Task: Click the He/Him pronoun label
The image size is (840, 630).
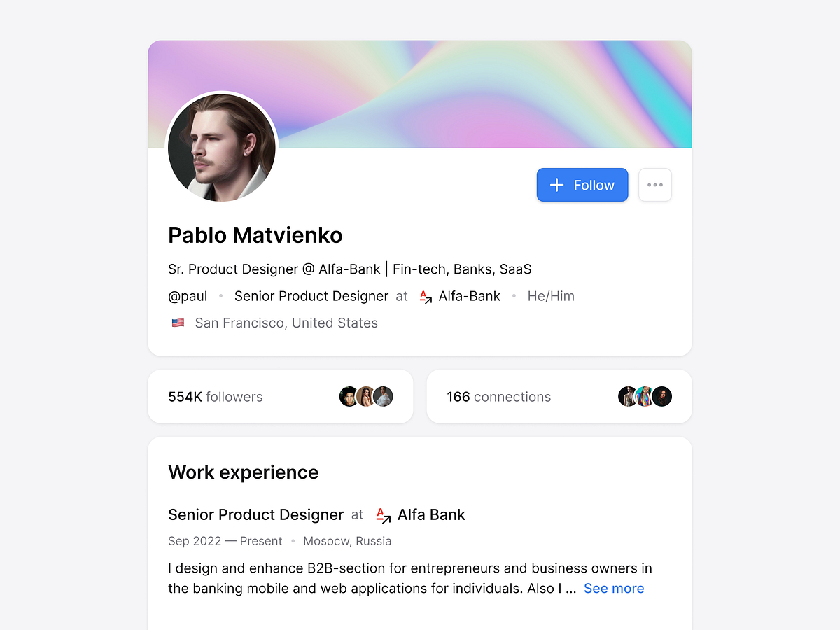Action: [x=551, y=296]
